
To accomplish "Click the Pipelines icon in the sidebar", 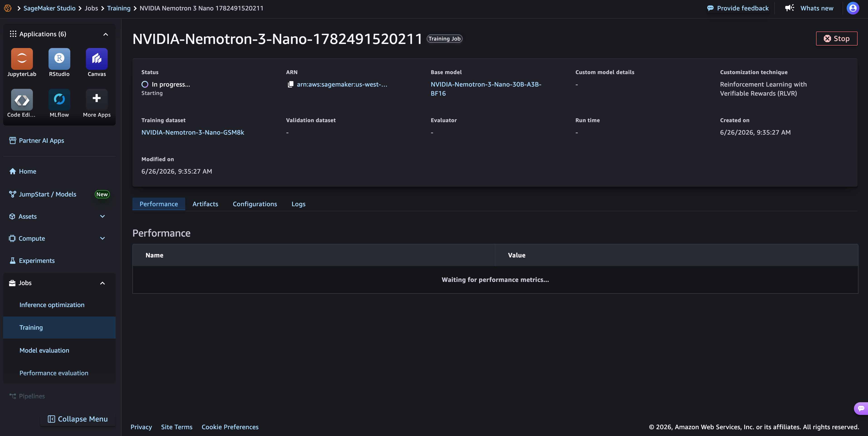I will [x=12, y=396].
